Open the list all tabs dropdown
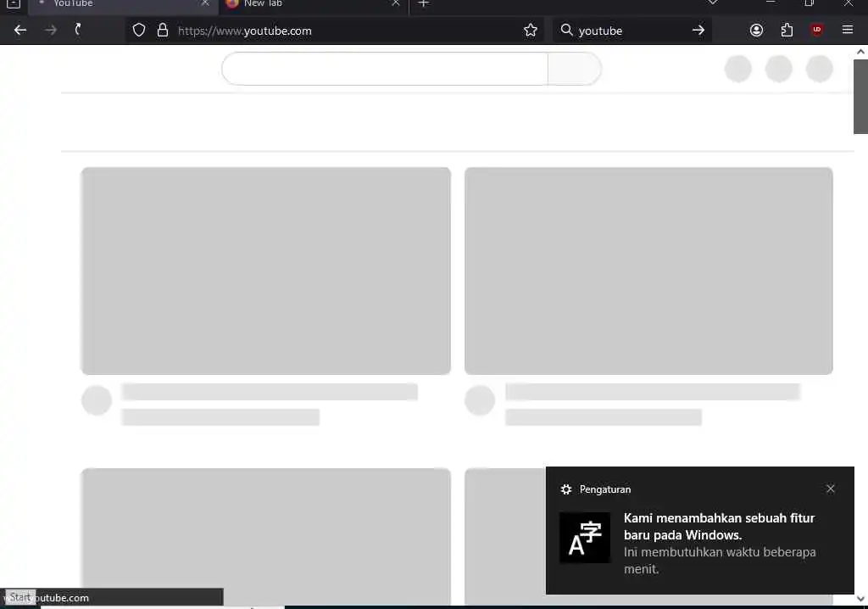The height and width of the screenshot is (609, 868). tap(712, 3)
